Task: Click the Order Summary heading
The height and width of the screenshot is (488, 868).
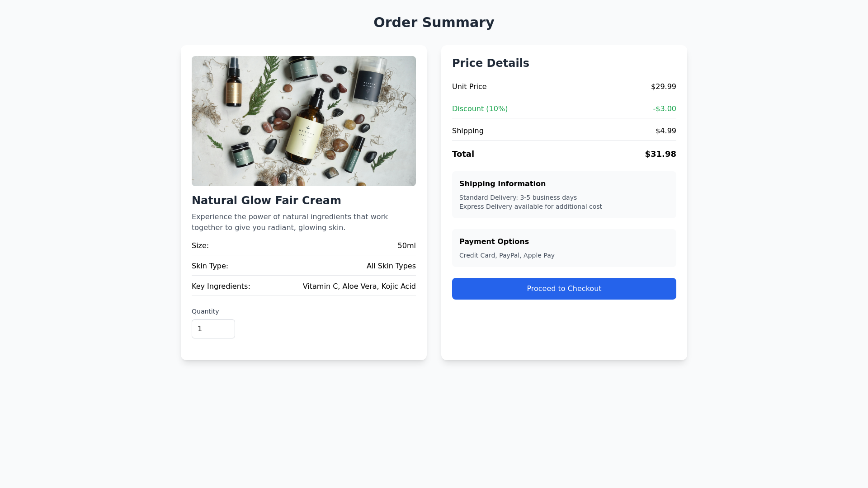Action: pos(434,23)
